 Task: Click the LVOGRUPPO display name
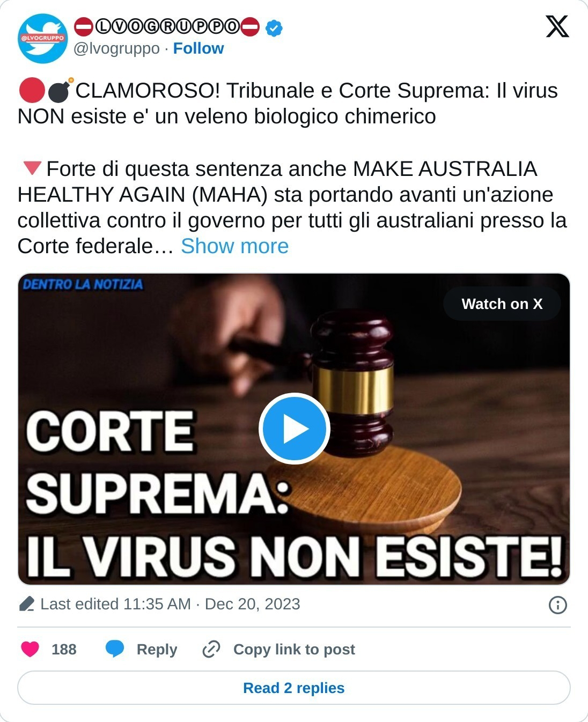[x=166, y=26]
